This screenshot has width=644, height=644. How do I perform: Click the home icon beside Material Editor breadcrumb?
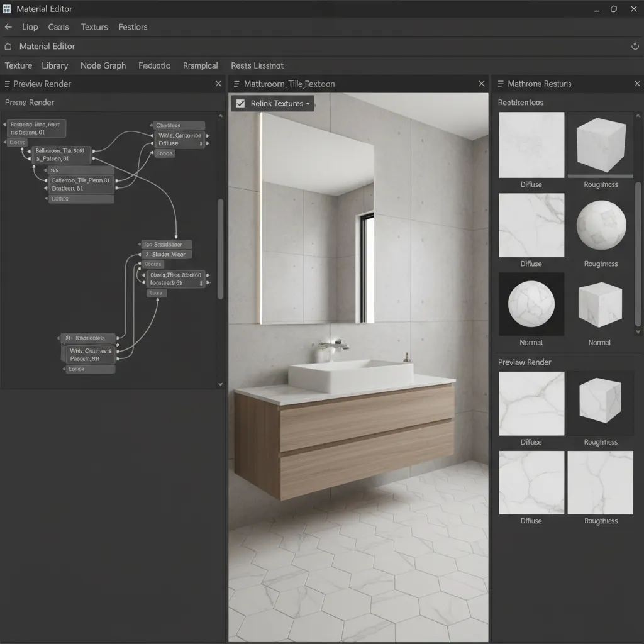point(7,46)
